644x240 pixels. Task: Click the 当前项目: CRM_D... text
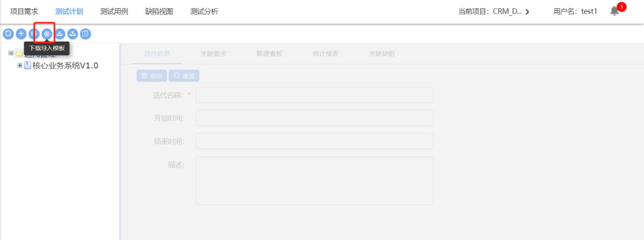coord(490,11)
